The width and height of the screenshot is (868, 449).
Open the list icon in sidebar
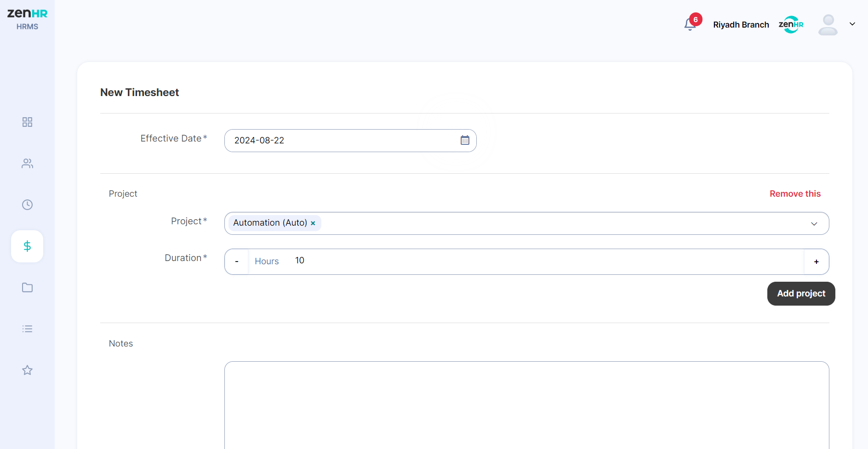(x=27, y=329)
